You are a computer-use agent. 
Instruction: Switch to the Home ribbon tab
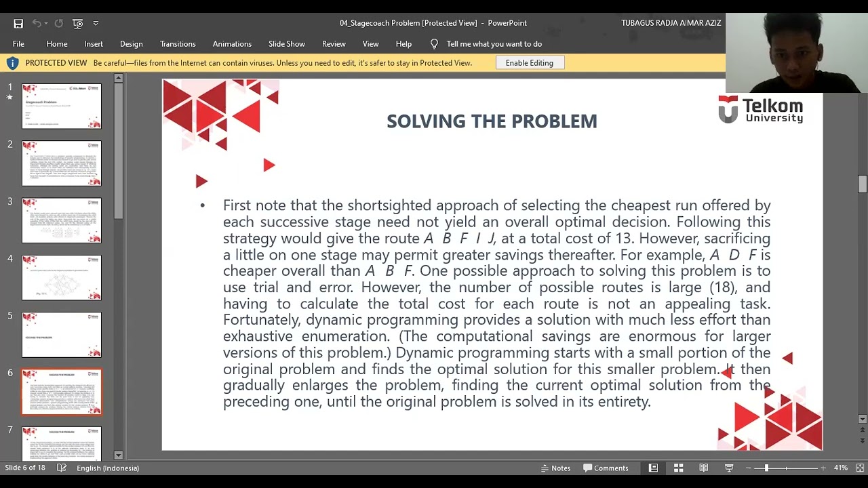pos(57,44)
